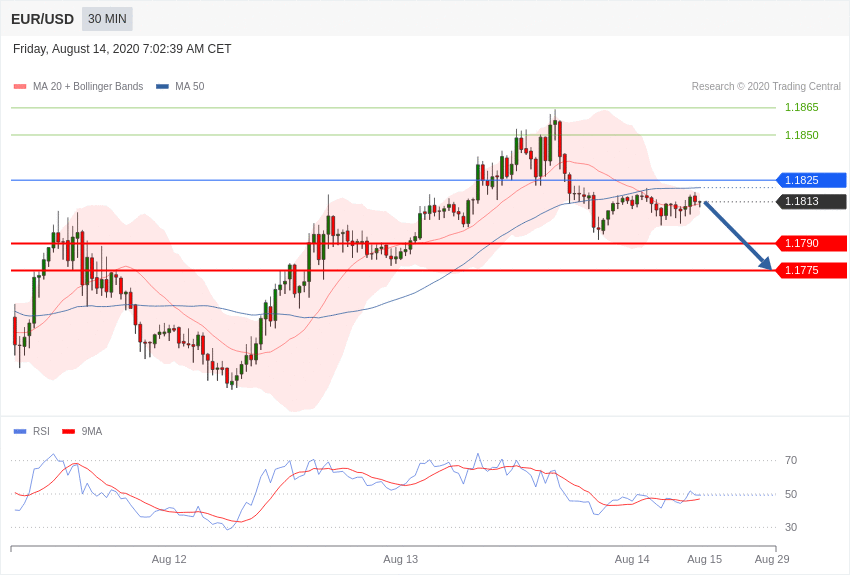Click the MA 20 + Bollinger Bands legend swatch
Screen dimensions: 850x576
click(20, 87)
